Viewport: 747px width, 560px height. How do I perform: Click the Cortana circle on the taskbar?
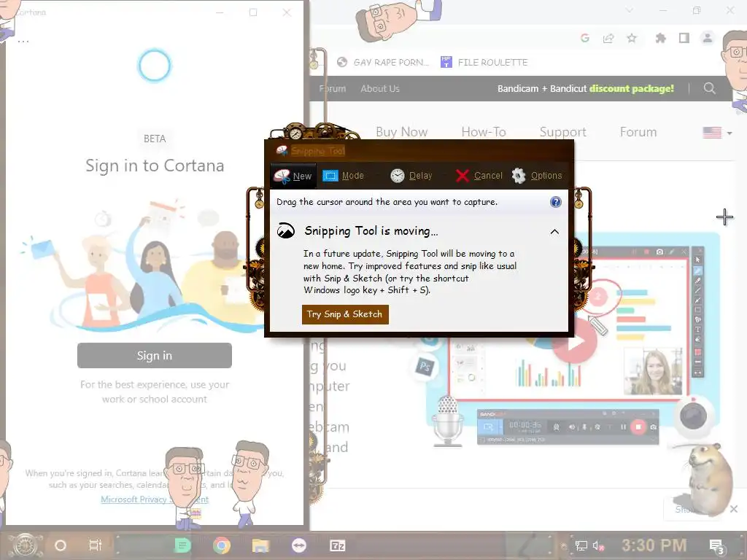(x=60, y=545)
